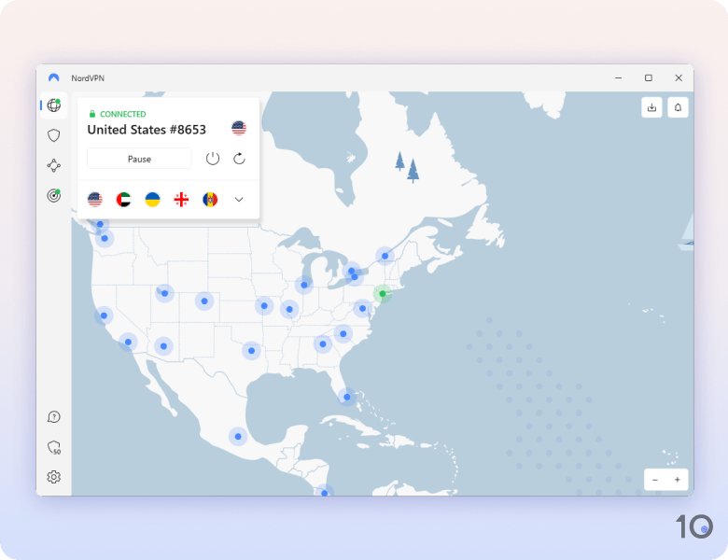Screen dimensions: 728x560
Task: Zoom in map with plus button
Action: click(x=678, y=480)
